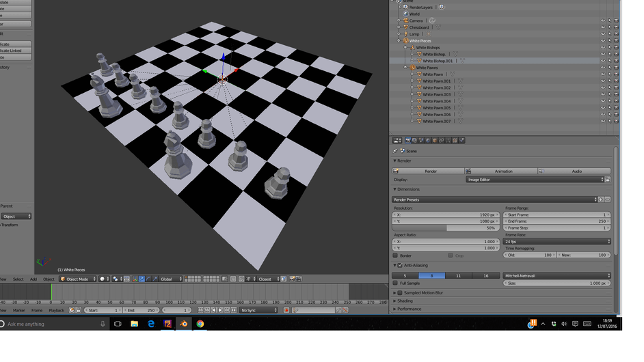Click the World icon in the outliner
Image resolution: width=644 pixels, height=362 pixels.
point(405,14)
